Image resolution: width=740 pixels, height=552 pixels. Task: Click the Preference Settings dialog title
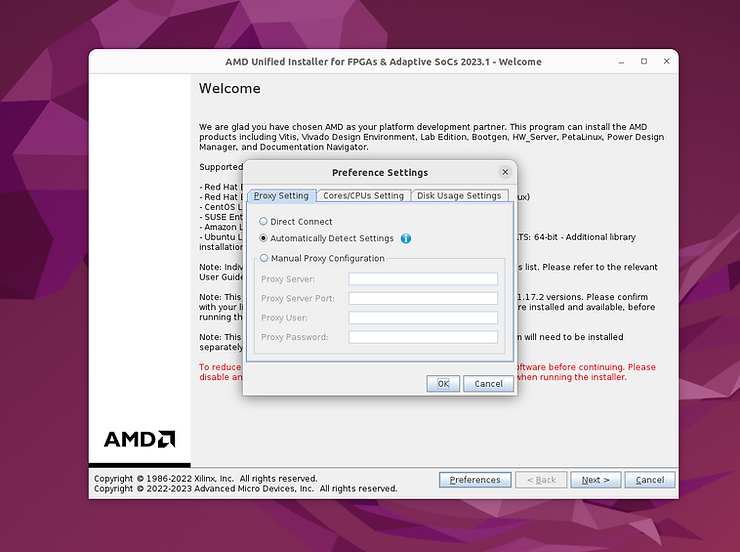pyautogui.click(x=380, y=173)
